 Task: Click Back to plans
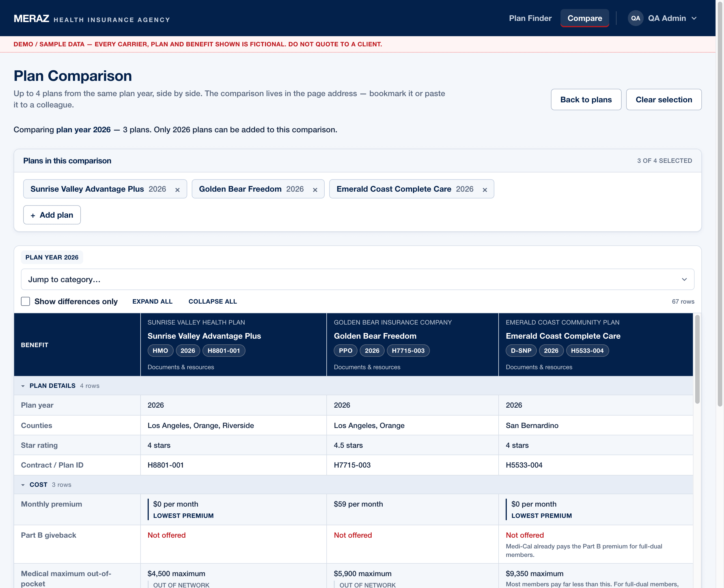(586, 100)
